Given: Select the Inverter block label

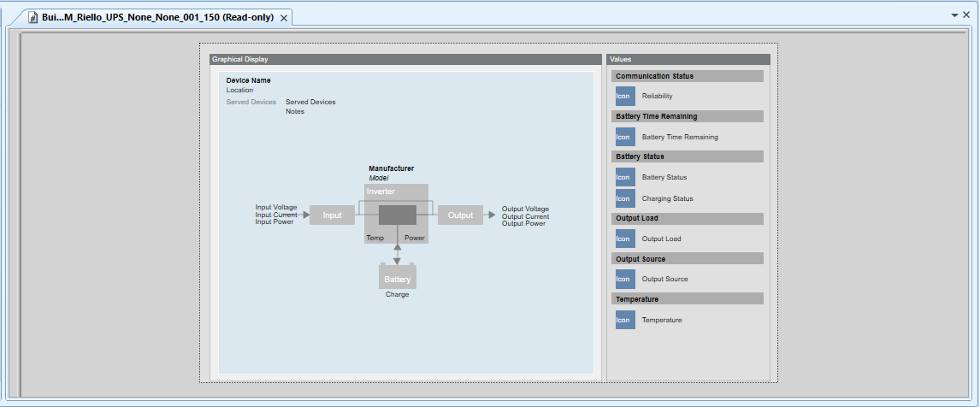Looking at the screenshot, I should [381, 192].
